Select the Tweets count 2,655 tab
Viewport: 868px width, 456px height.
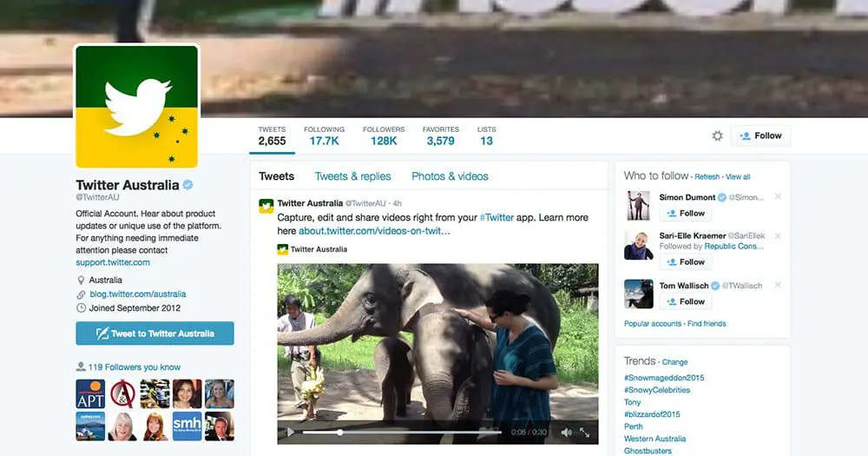[x=272, y=135]
